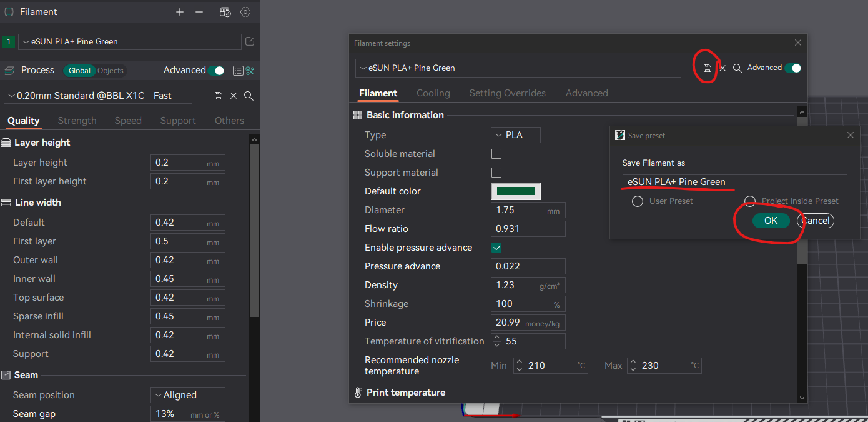
Task: Open the filament Type dropdown showing PLA
Action: coord(516,135)
